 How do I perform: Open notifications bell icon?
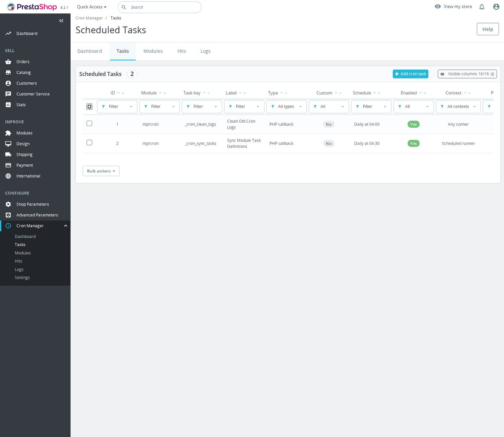(x=482, y=7)
